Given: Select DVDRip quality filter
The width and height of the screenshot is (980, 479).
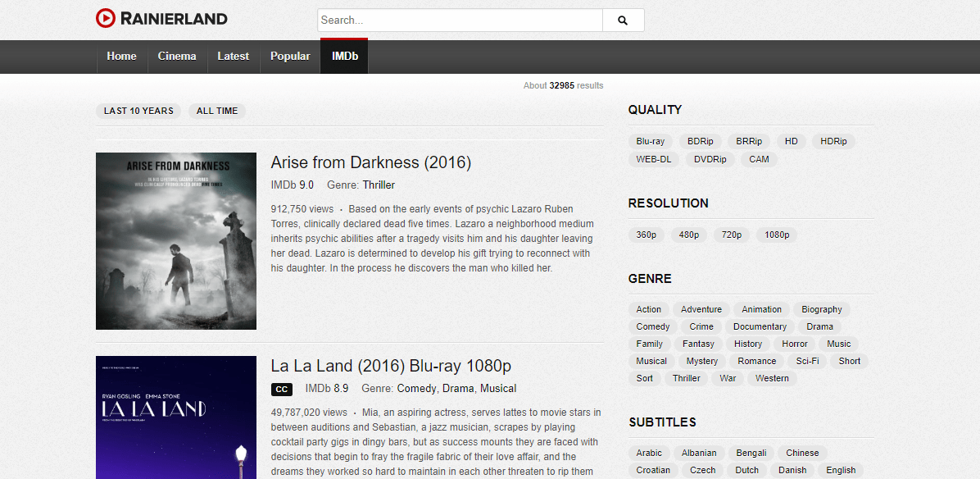Looking at the screenshot, I should point(710,159).
